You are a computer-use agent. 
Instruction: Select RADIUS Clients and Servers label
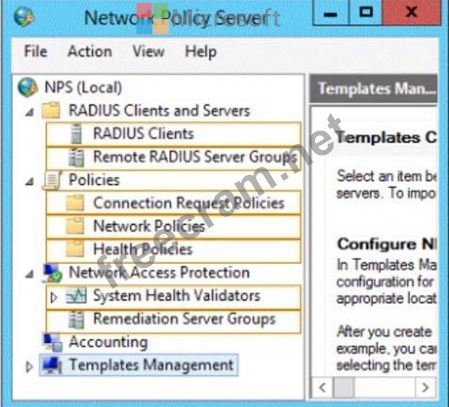(159, 111)
